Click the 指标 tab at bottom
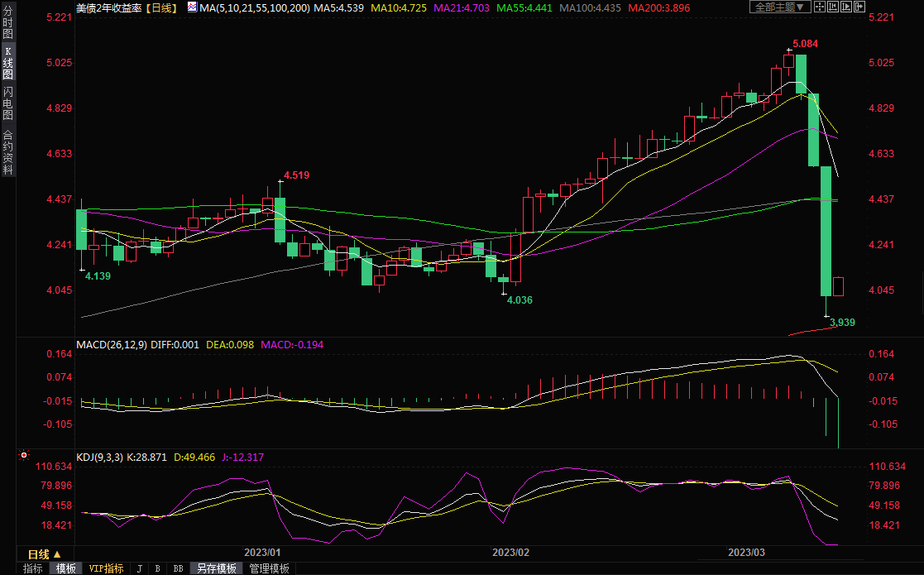This screenshot has height=575, width=924. [33, 568]
